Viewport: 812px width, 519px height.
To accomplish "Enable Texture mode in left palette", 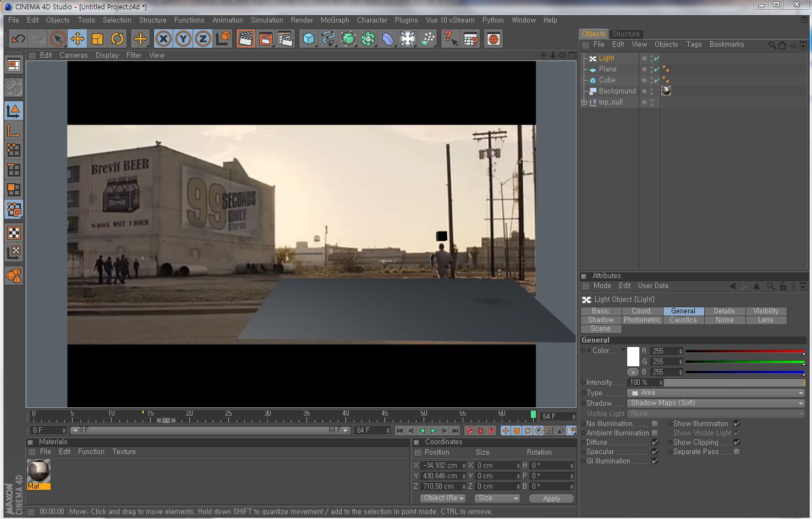I will pos(14,233).
